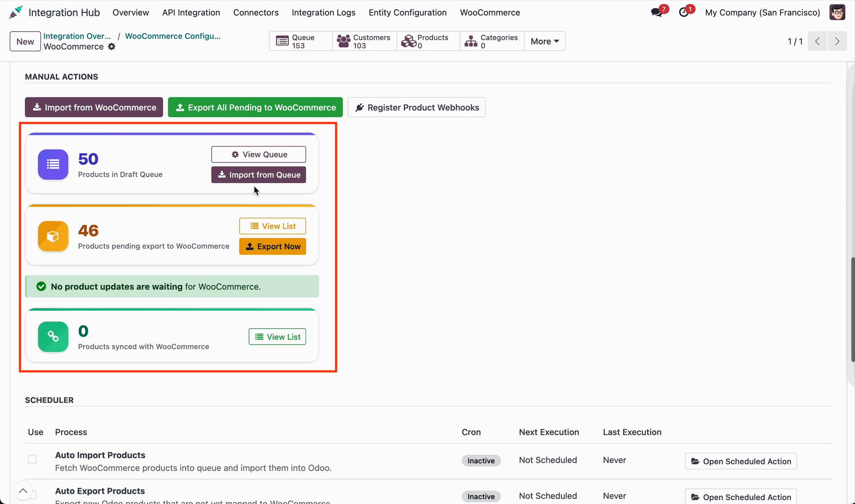The width and height of the screenshot is (855, 504).
Task: Click the purple list icon of Draft Queue card
Action: [x=53, y=165]
